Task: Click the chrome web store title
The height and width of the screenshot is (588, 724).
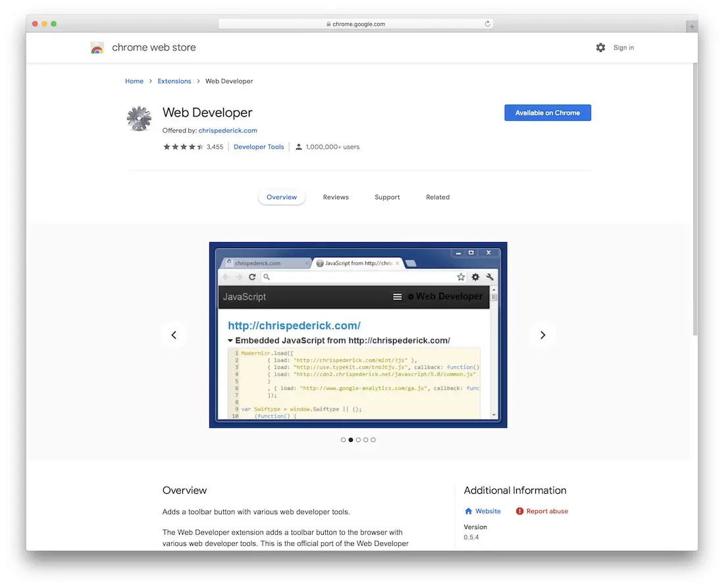Action: coord(154,47)
